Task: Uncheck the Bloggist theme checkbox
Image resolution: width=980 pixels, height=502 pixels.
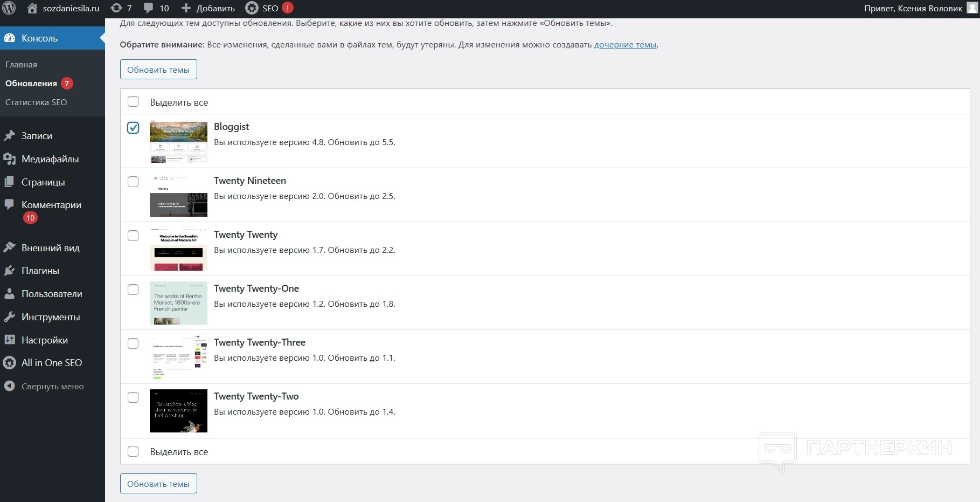Action: (133, 128)
